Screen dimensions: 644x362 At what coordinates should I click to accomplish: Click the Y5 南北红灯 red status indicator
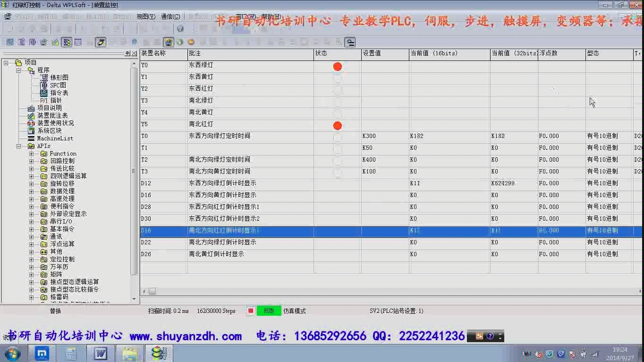(x=337, y=126)
